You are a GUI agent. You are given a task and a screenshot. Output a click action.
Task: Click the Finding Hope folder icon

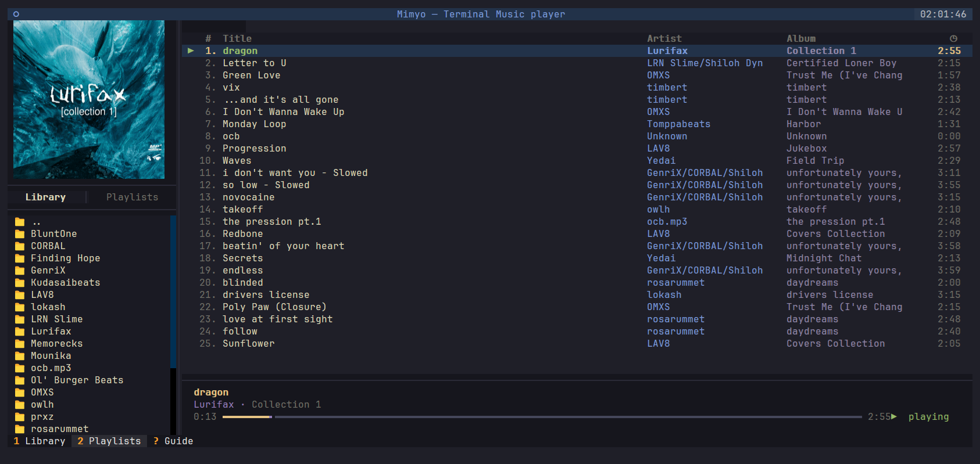(x=20, y=258)
